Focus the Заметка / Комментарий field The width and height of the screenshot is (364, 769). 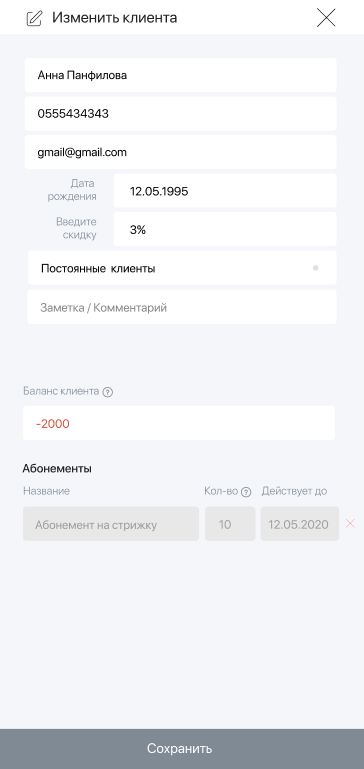tap(182, 307)
